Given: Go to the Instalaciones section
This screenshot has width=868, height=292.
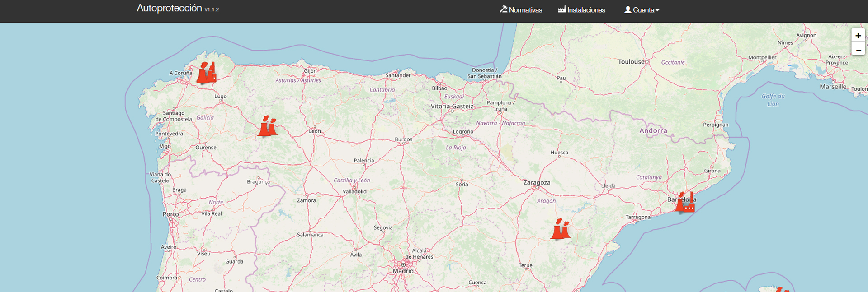Looking at the screenshot, I should (586, 10).
